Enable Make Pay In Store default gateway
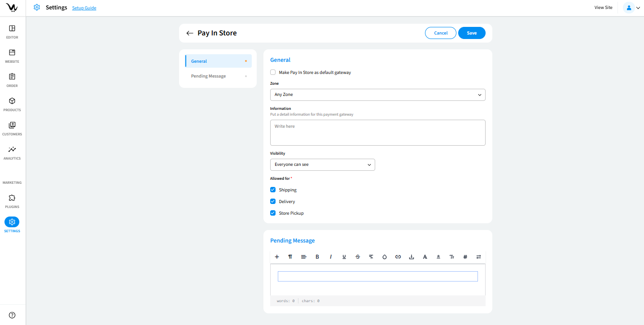This screenshot has height=325, width=644. (273, 72)
